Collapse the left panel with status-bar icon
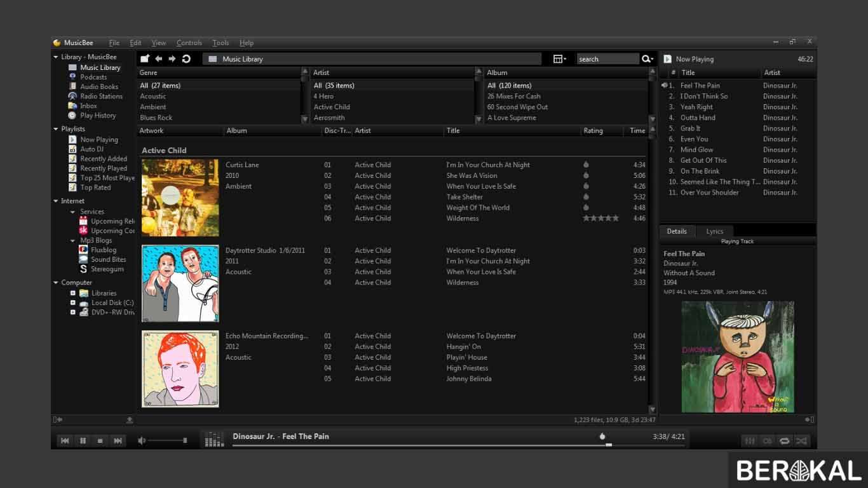 pyautogui.click(x=57, y=419)
